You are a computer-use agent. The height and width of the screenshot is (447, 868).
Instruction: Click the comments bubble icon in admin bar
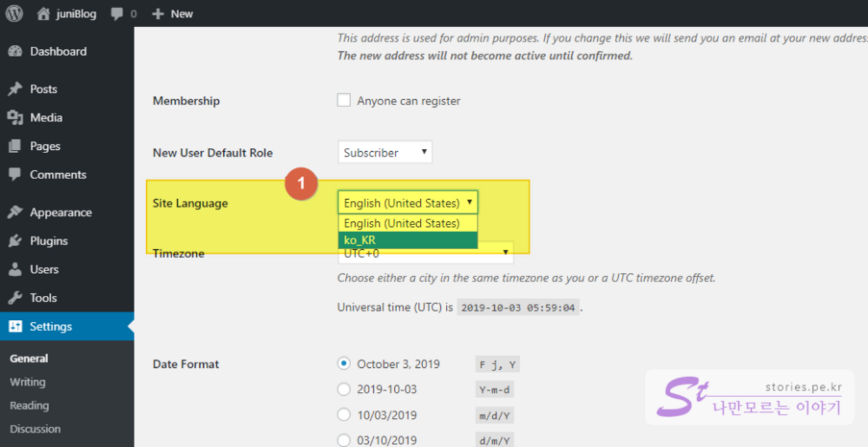117,14
